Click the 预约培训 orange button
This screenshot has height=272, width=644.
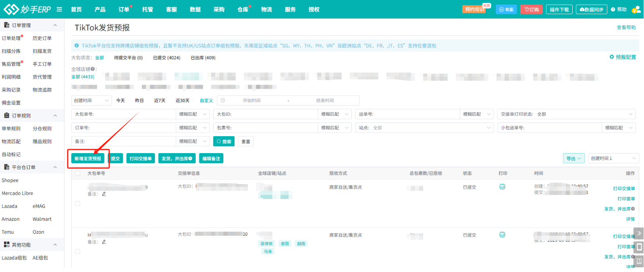point(474,9)
